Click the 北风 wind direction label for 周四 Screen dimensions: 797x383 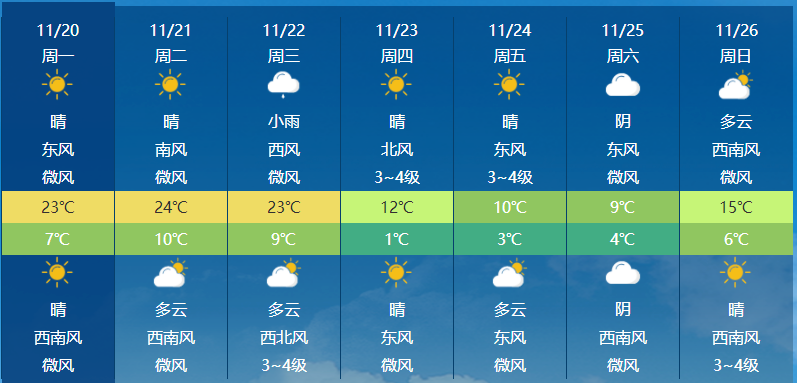pyautogui.click(x=396, y=150)
